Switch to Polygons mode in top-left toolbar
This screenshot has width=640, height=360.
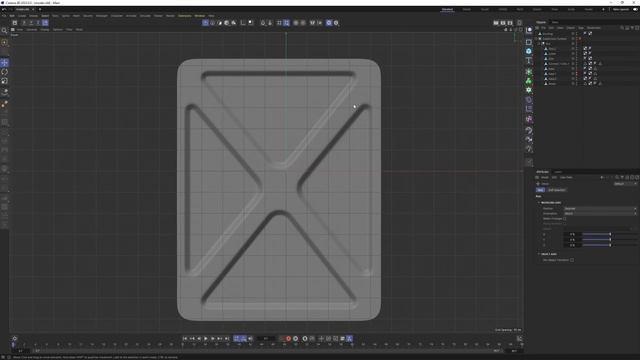click(38, 23)
